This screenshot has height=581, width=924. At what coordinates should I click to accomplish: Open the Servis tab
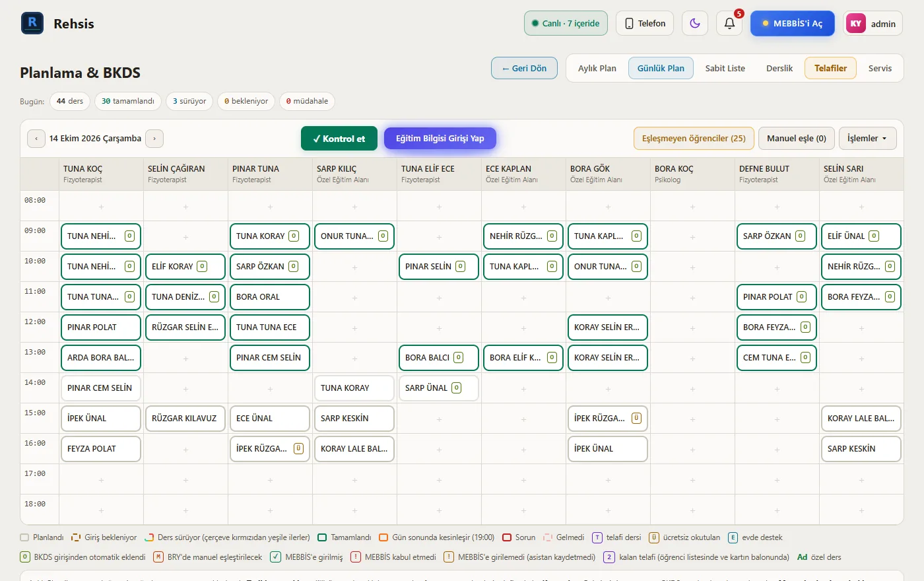click(x=880, y=68)
